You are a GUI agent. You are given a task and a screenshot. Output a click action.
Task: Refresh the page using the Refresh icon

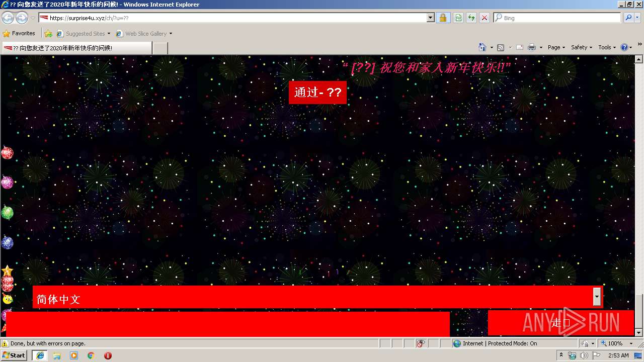[x=471, y=18]
